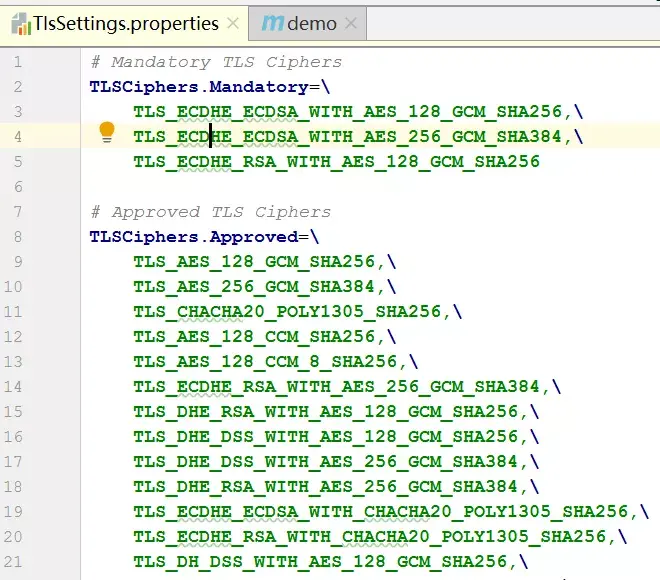
Task: Click TLS_AES_256_GCM_SHA384 on line 10
Action: point(254,287)
